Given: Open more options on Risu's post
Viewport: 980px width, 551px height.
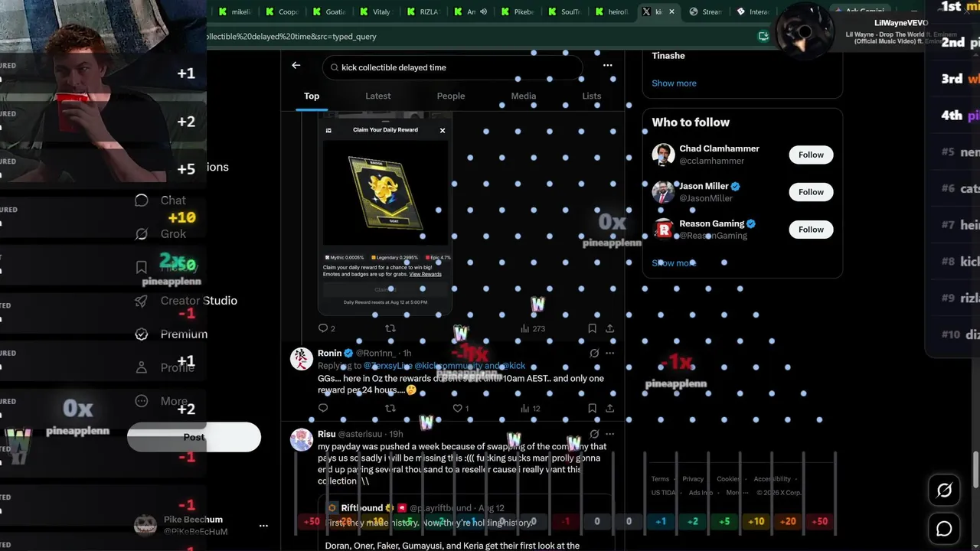Looking at the screenshot, I should tap(609, 434).
